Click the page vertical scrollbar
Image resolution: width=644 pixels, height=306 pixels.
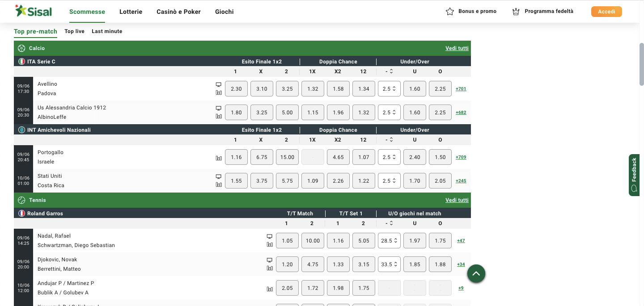[641, 64]
